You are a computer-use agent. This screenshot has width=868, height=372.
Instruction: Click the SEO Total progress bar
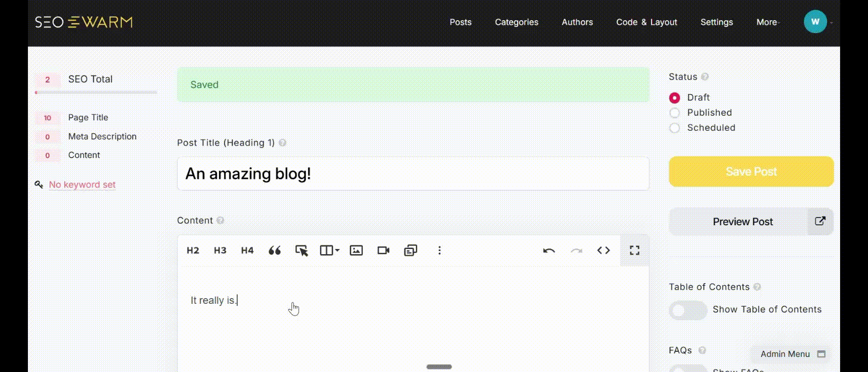(96, 92)
